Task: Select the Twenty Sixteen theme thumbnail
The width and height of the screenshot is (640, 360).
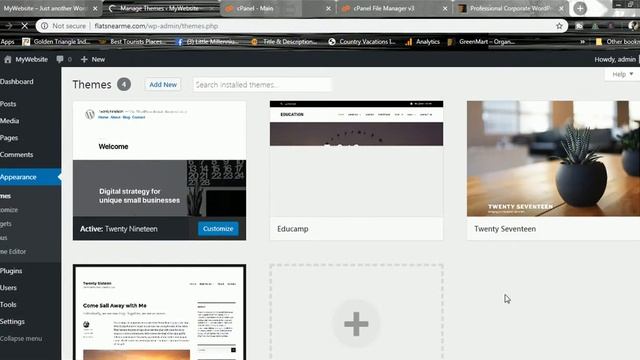Action: pos(160,313)
